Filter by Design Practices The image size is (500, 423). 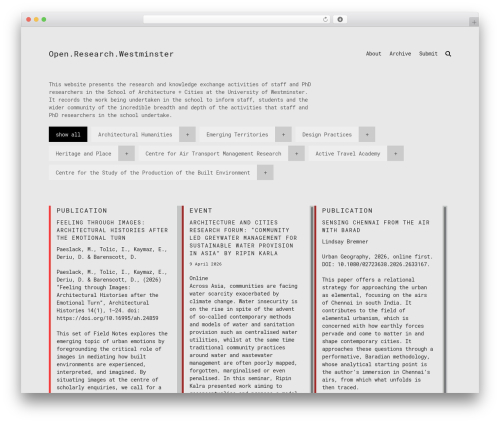point(327,134)
